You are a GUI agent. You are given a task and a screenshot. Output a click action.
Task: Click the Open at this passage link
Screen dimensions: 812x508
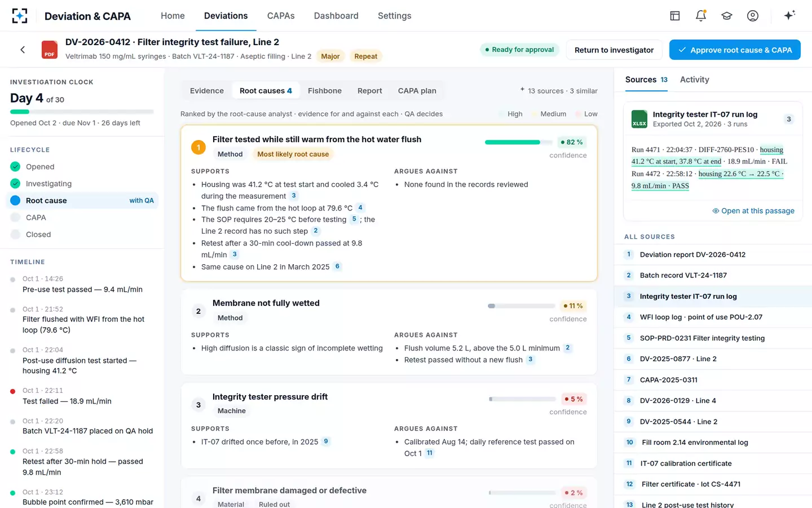[x=753, y=211]
